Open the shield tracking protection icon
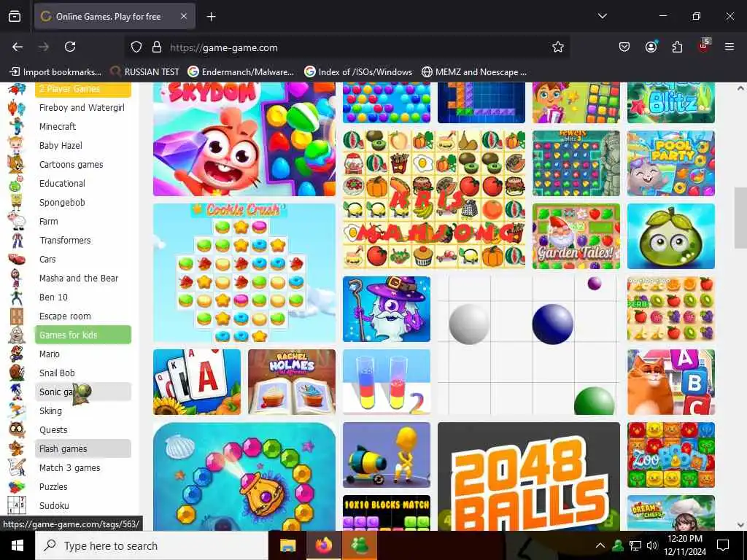747x560 pixels. coord(136,47)
